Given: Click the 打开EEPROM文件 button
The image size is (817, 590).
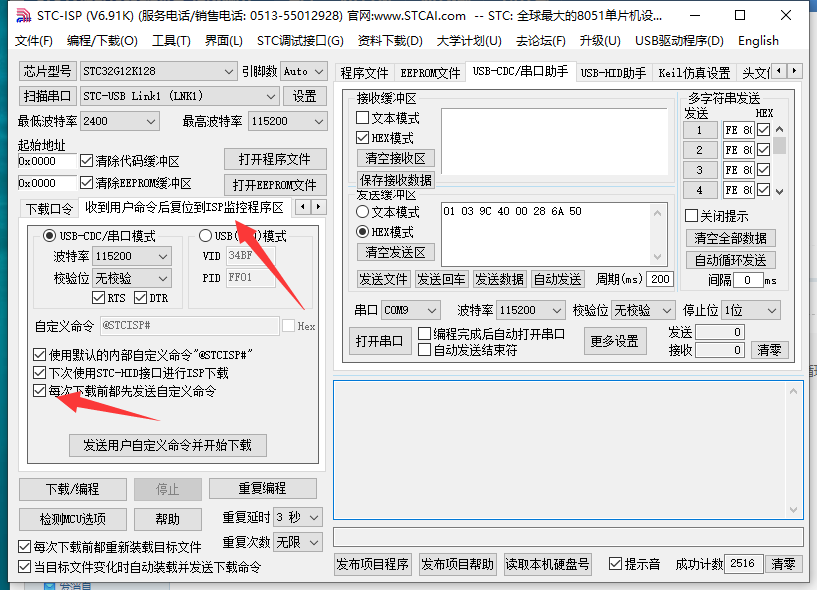Looking at the screenshot, I should [x=275, y=185].
